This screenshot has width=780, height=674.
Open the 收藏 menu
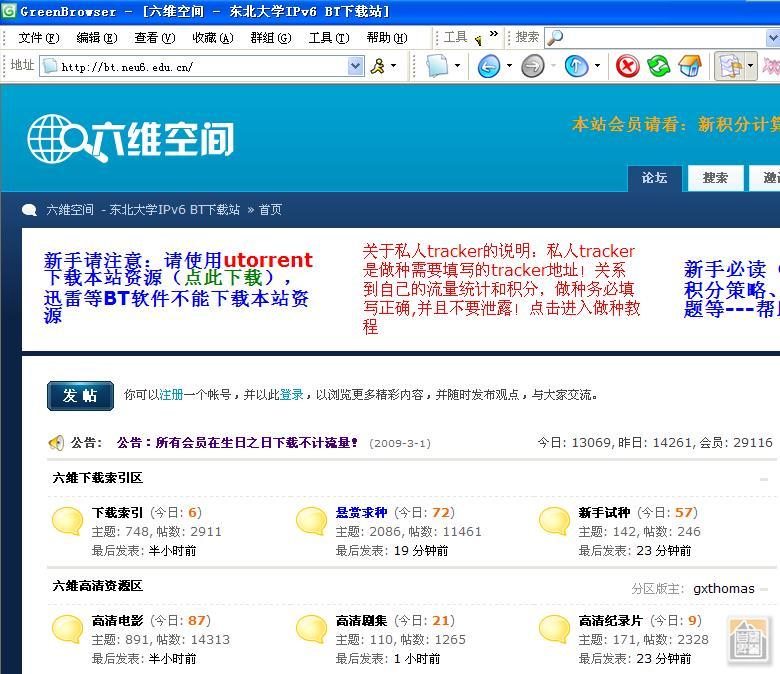(212, 38)
